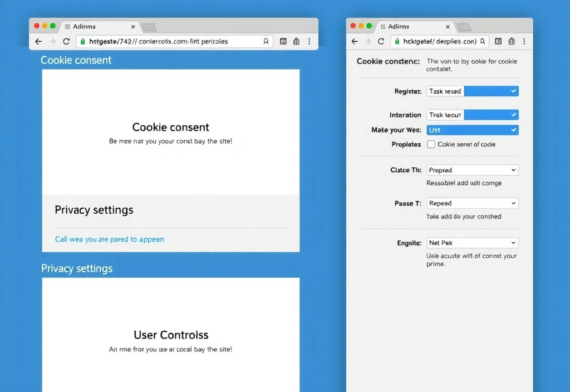Click the back arrow in the left browser window
570x392 pixels.
38,41
